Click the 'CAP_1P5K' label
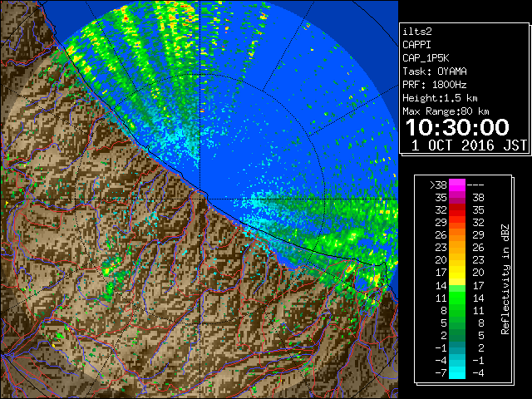Viewport: 532px width, 399px height. [x=426, y=58]
